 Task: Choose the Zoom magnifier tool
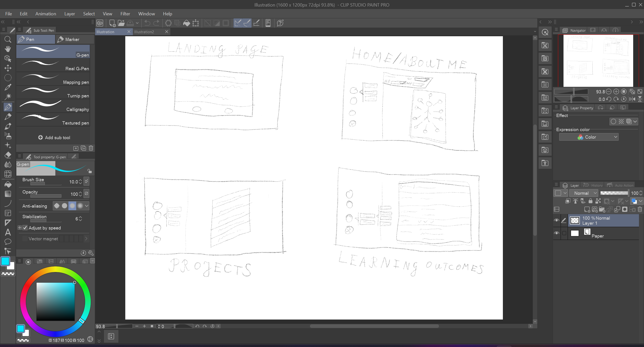[x=8, y=39]
